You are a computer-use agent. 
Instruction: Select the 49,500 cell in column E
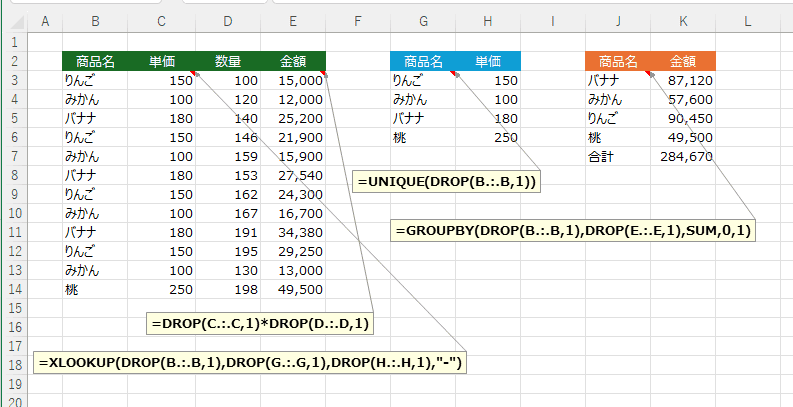293,289
